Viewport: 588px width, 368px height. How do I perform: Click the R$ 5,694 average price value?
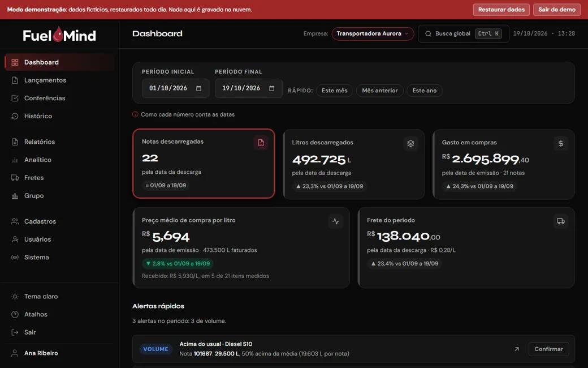pyautogui.click(x=166, y=237)
